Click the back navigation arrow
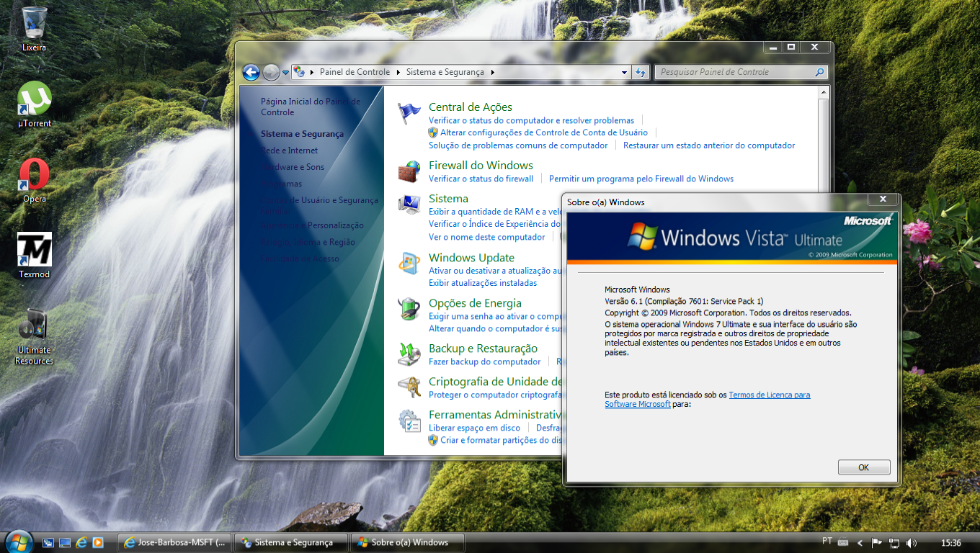The width and height of the screenshot is (980, 553). [251, 72]
